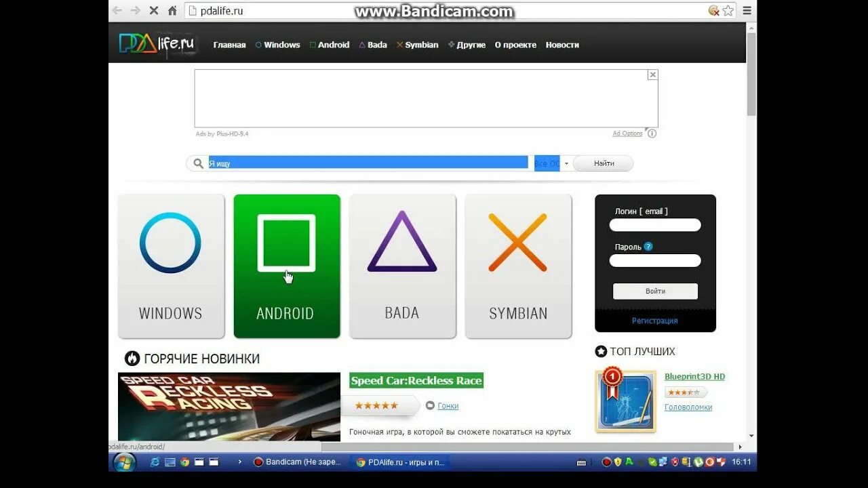Click the flame icon beside ГОРЯЧИЕ НОВИНКИ
This screenshot has width=868, height=488.
coord(132,359)
